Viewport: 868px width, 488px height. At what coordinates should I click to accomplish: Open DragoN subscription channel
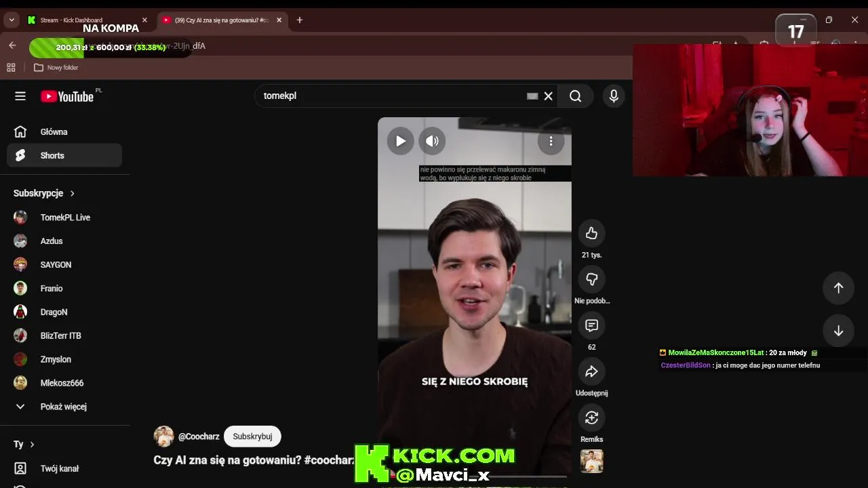[64, 312]
